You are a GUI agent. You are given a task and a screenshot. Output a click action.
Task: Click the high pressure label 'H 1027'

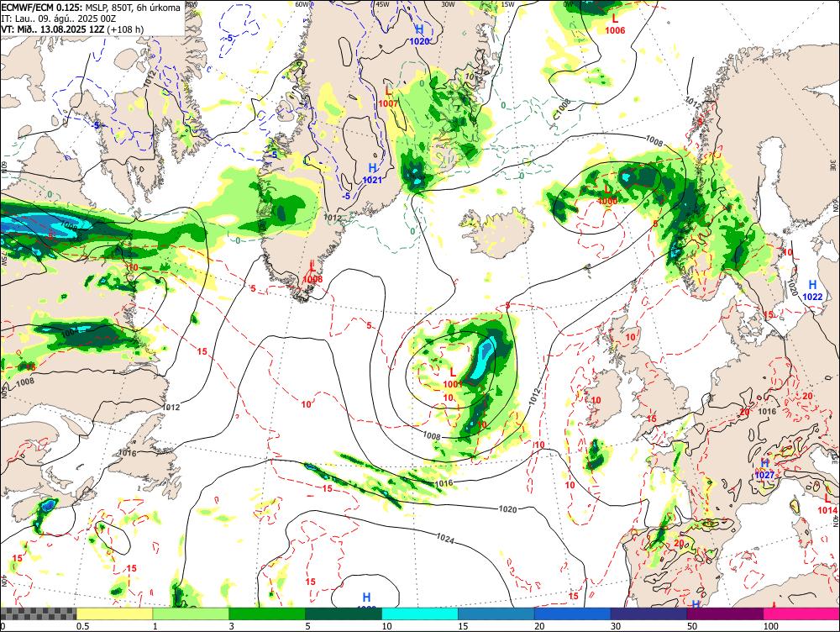point(765,469)
